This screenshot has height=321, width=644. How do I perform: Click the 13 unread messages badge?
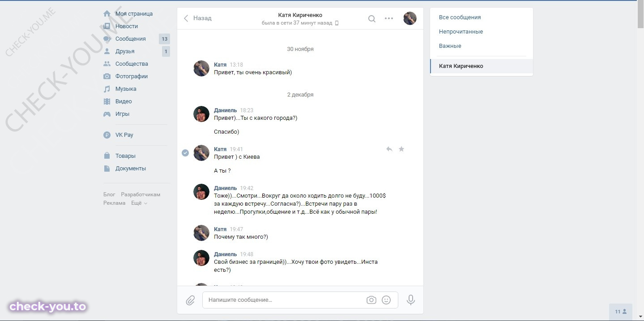coord(165,39)
